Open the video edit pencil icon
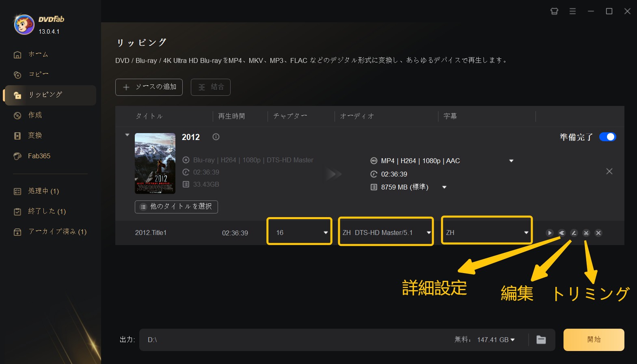 point(574,233)
